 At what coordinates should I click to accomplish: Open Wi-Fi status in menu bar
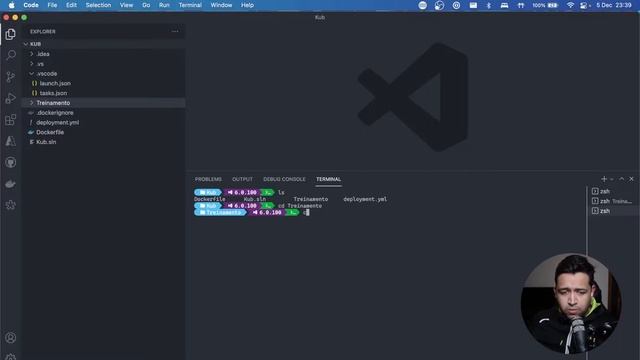click(570, 5)
